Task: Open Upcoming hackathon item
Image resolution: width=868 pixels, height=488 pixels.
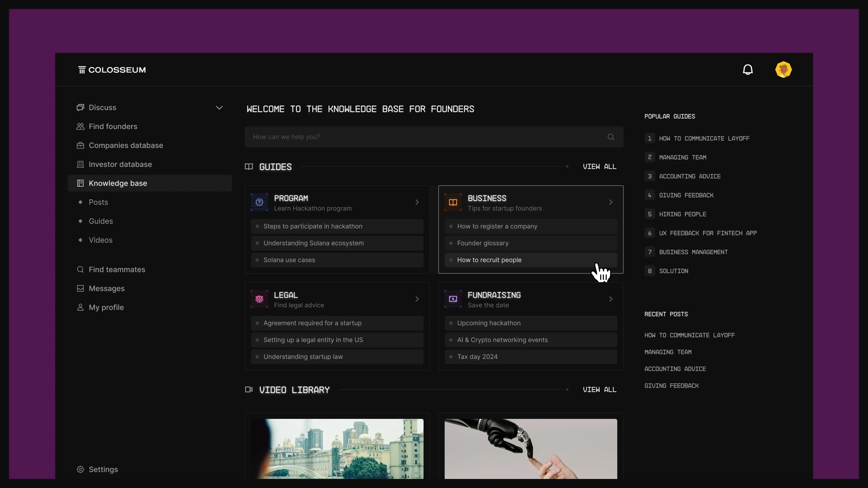Action: (531, 323)
